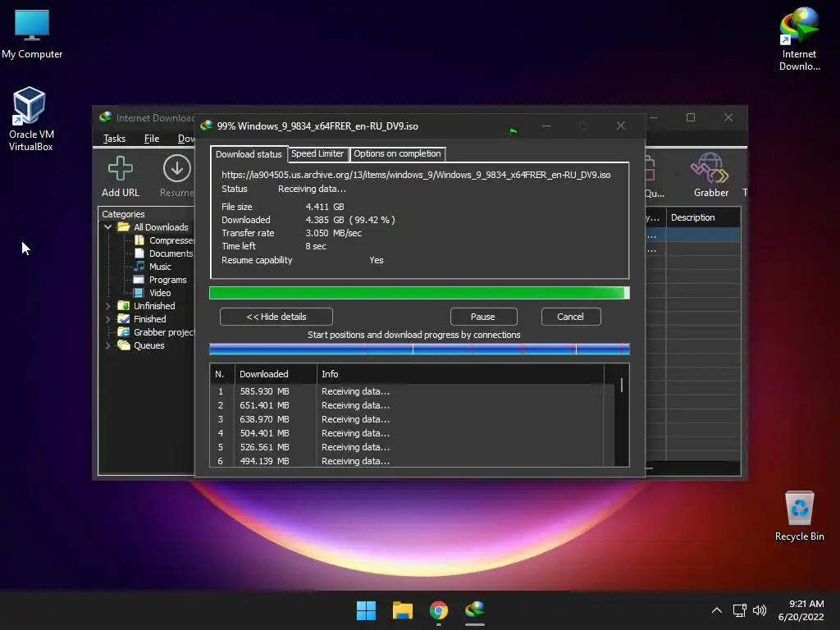Click the blue connections progress bar

click(x=419, y=349)
